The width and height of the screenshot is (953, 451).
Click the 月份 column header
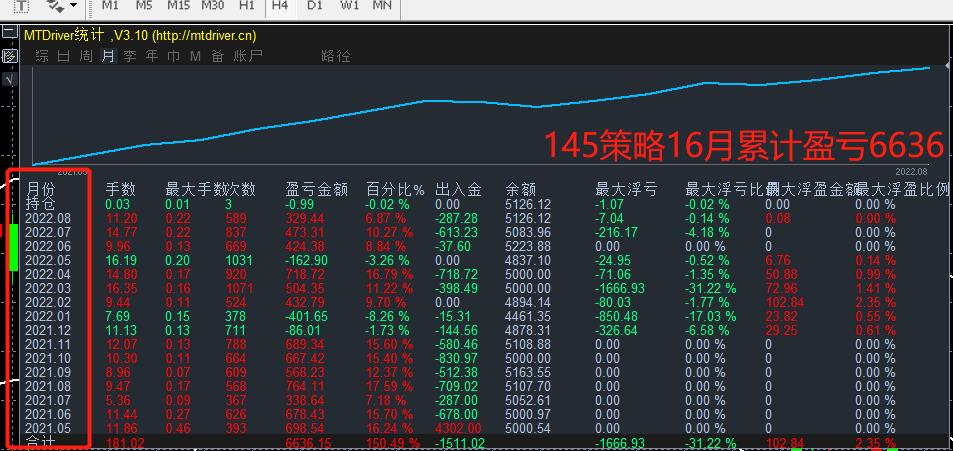tap(41, 189)
